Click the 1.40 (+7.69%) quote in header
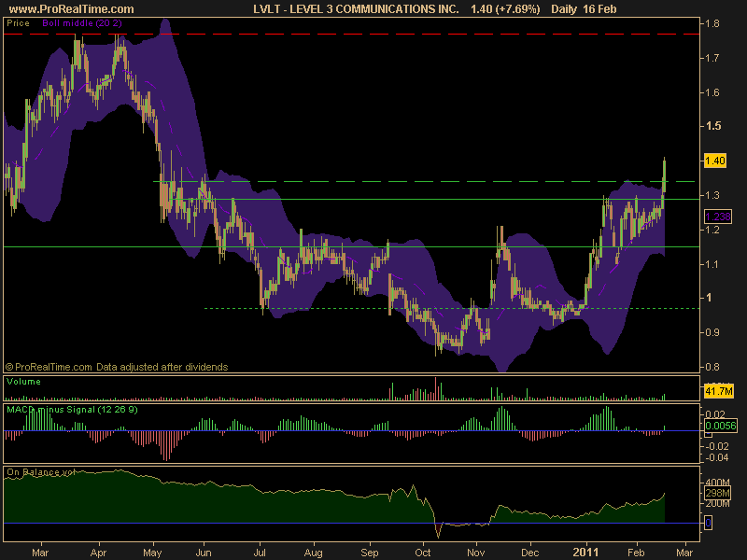747x560 pixels. [505, 9]
